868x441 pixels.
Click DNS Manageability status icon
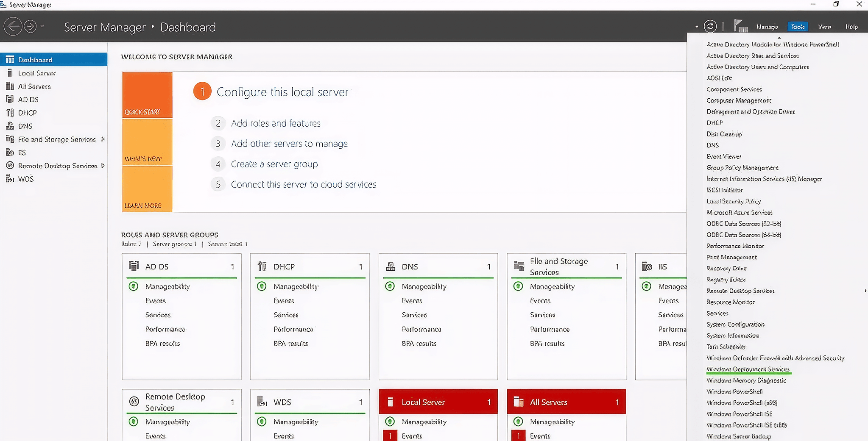390,286
